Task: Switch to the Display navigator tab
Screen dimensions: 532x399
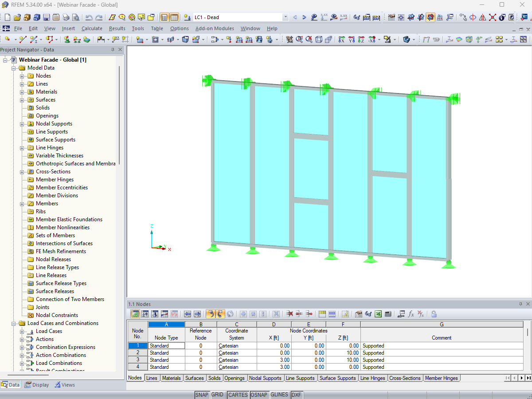Action: (37, 385)
